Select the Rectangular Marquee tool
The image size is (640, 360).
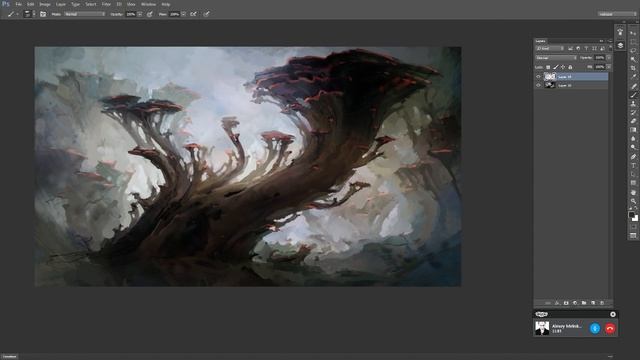point(633,42)
